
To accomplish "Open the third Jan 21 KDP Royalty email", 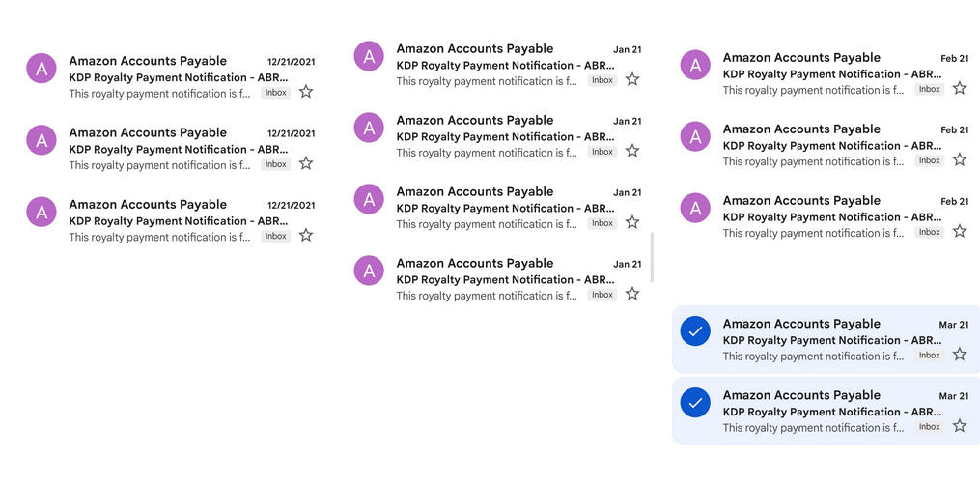I will [490, 208].
